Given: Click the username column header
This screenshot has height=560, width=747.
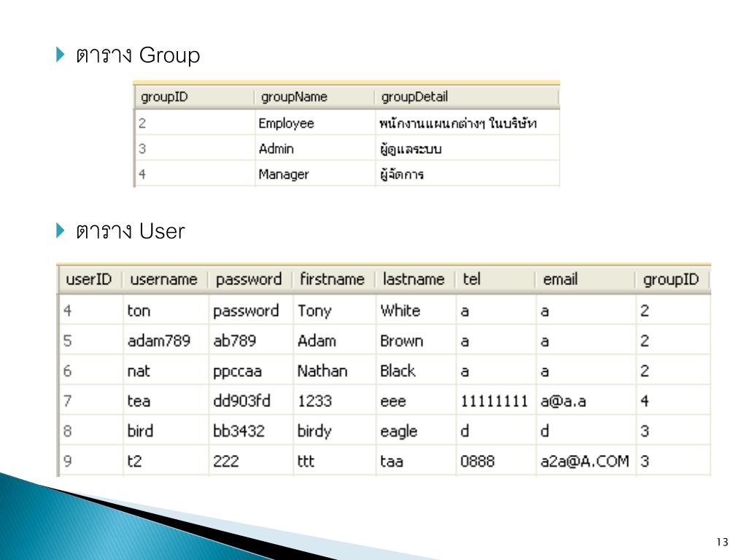Looking at the screenshot, I should pyautogui.click(x=166, y=279).
